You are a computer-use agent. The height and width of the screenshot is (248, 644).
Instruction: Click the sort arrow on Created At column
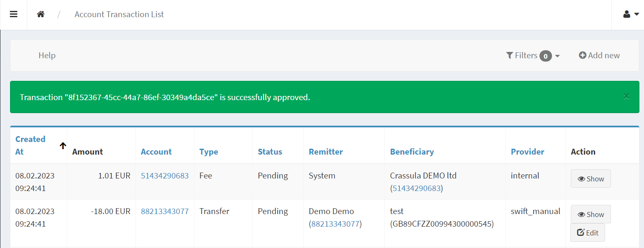(x=62, y=145)
